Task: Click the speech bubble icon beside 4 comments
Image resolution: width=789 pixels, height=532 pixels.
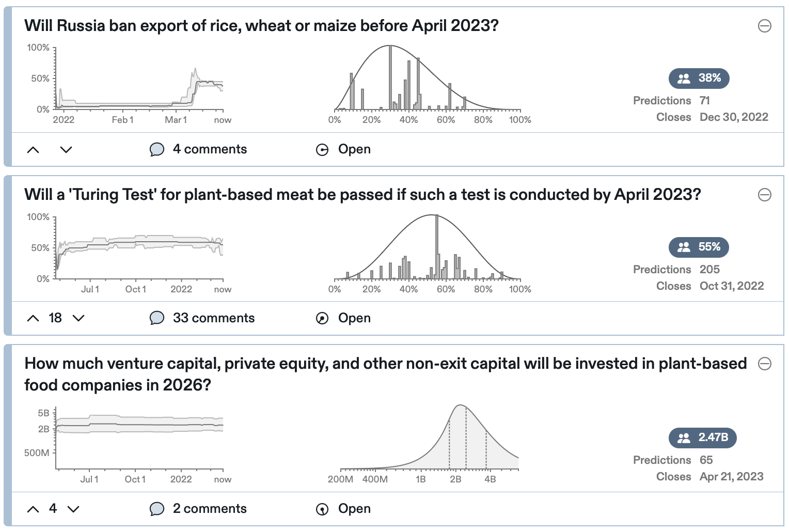Action: (x=156, y=150)
